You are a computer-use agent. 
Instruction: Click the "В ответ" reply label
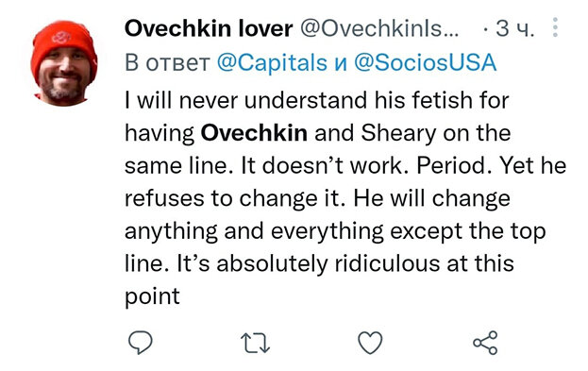coord(167,63)
